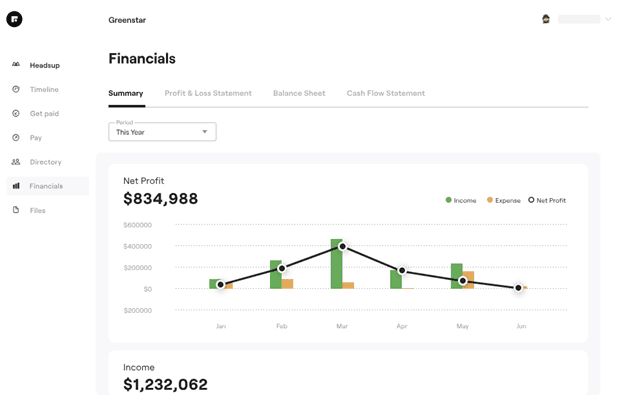This screenshot has width=624, height=395.
Task: Click the orange May expense bar
Action: click(468, 280)
